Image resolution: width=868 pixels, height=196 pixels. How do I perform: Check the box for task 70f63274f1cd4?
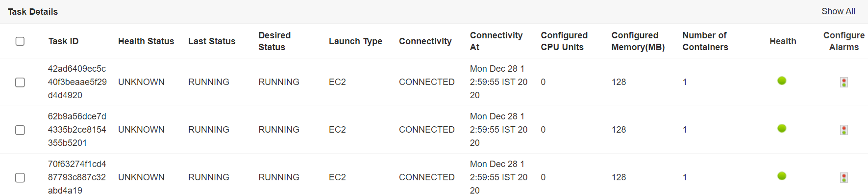coord(20,177)
